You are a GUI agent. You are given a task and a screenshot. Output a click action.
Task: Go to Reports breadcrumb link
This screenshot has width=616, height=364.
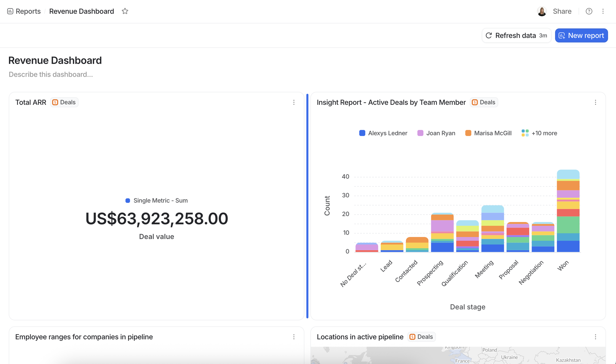[x=28, y=11]
